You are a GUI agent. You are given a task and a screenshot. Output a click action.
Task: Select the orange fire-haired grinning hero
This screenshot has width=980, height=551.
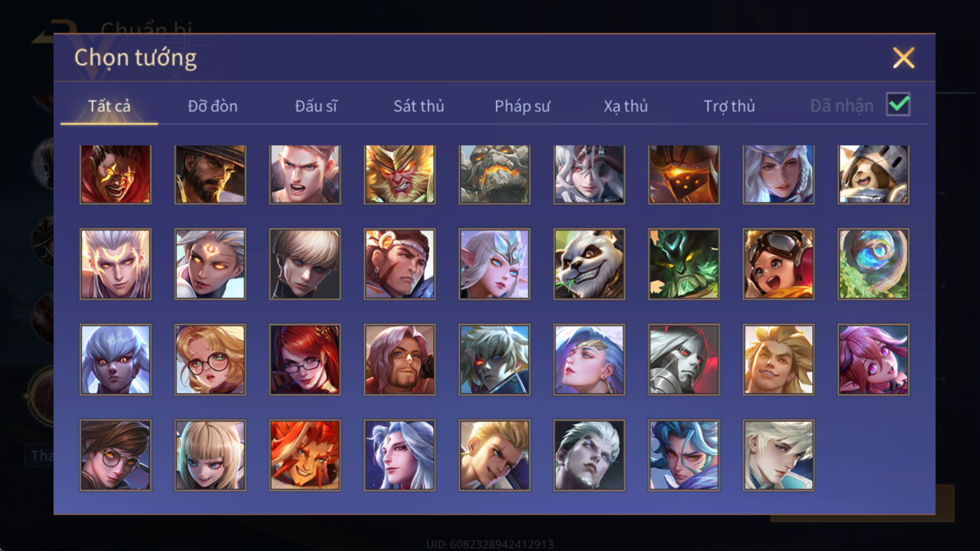pos(305,455)
